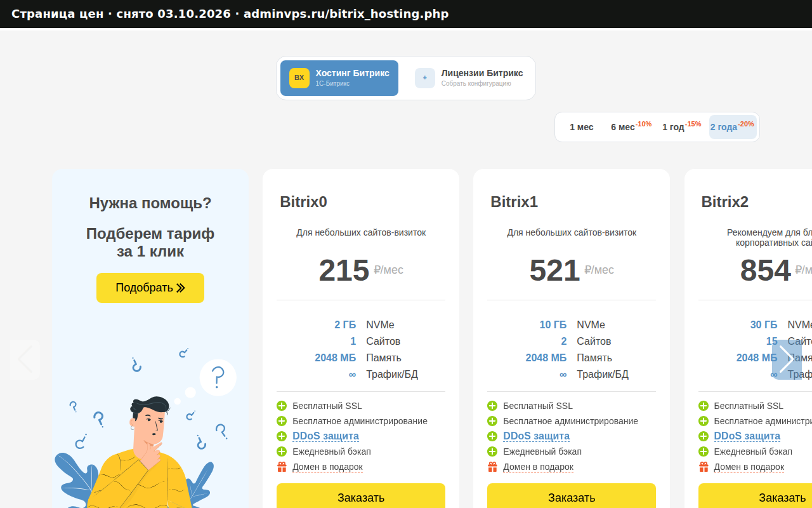
Task: Click the 854 price in Bitrix2
Action: (x=766, y=271)
